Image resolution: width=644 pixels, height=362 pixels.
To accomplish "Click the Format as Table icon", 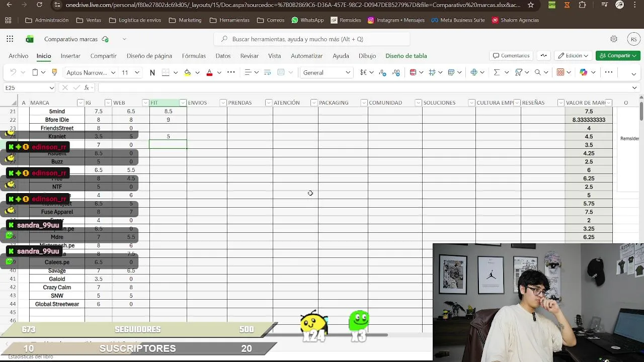I will pyautogui.click(x=451, y=72).
